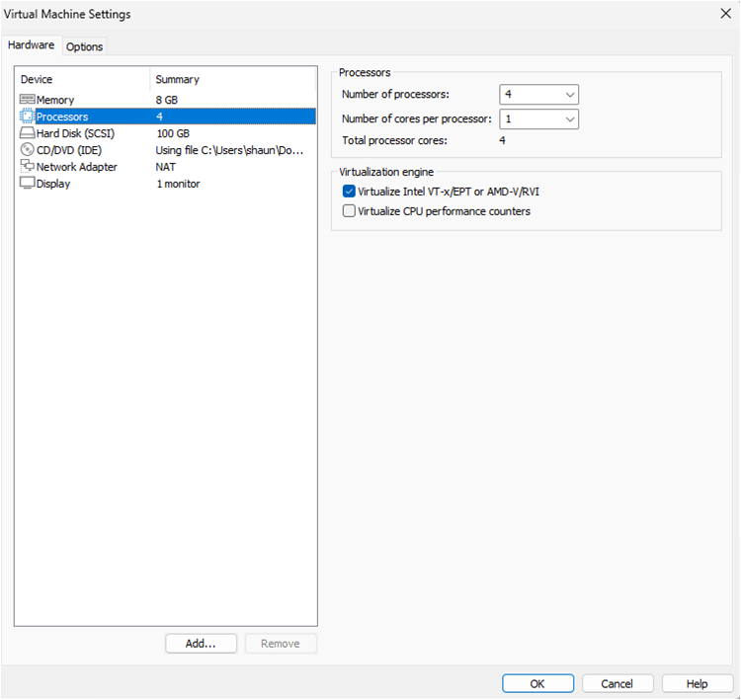The width and height of the screenshot is (741, 700).
Task: Click the Display monitor icon
Action: coord(27,184)
